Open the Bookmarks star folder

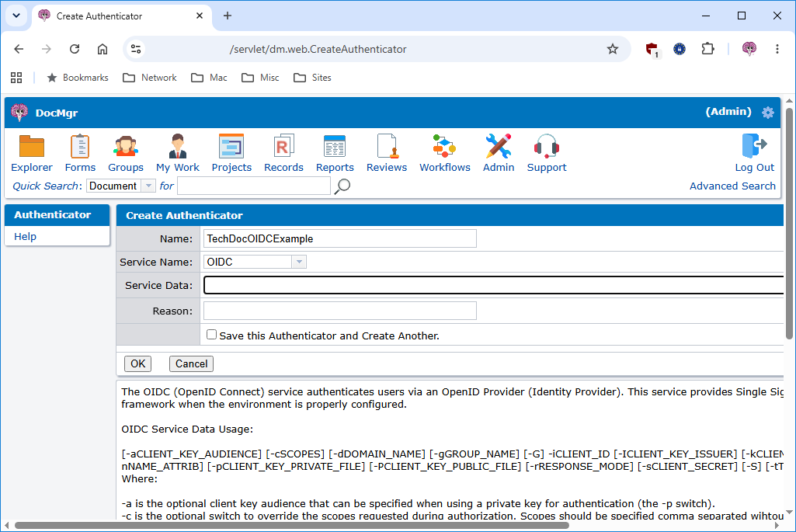(77, 78)
